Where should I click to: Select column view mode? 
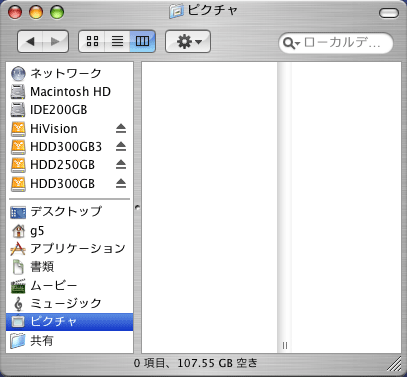tap(142, 41)
